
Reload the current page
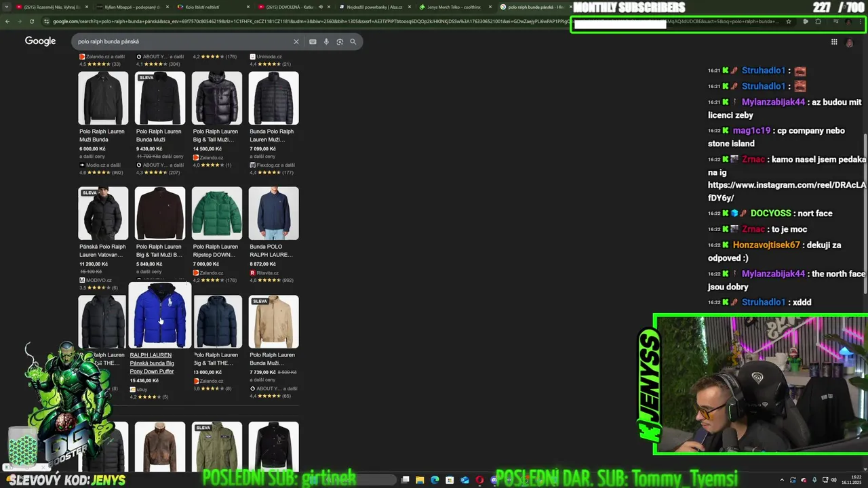31,21
